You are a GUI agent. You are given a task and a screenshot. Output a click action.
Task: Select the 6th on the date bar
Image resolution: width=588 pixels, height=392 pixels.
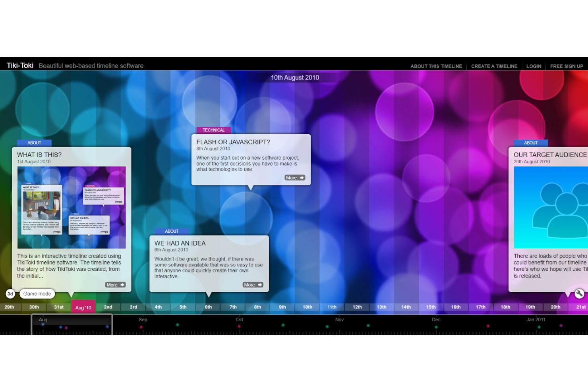(208, 307)
